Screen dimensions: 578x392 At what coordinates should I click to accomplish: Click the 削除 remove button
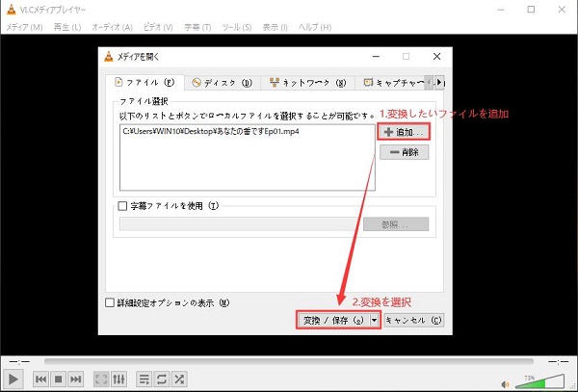(x=404, y=152)
